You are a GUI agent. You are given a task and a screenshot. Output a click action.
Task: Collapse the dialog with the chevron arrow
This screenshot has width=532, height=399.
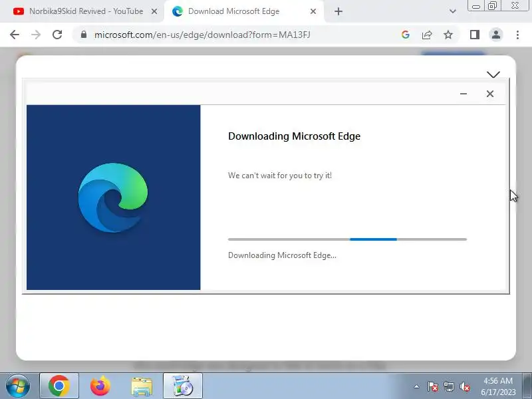pyautogui.click(x=493, y=74)
